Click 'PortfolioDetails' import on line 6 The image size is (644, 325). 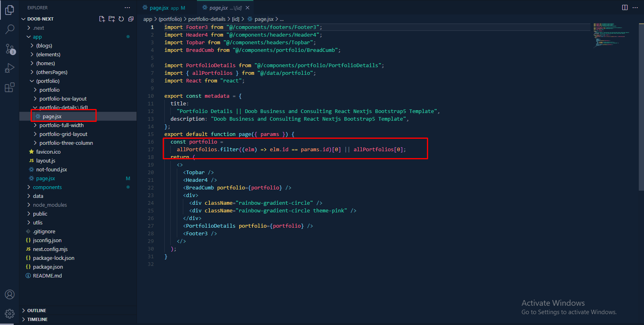pyautogui.click(x=211, y=66)
